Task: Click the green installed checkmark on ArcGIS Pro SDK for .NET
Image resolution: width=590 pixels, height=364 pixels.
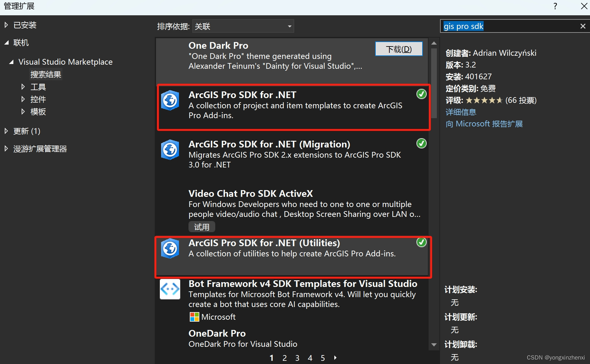Action: 421,94
